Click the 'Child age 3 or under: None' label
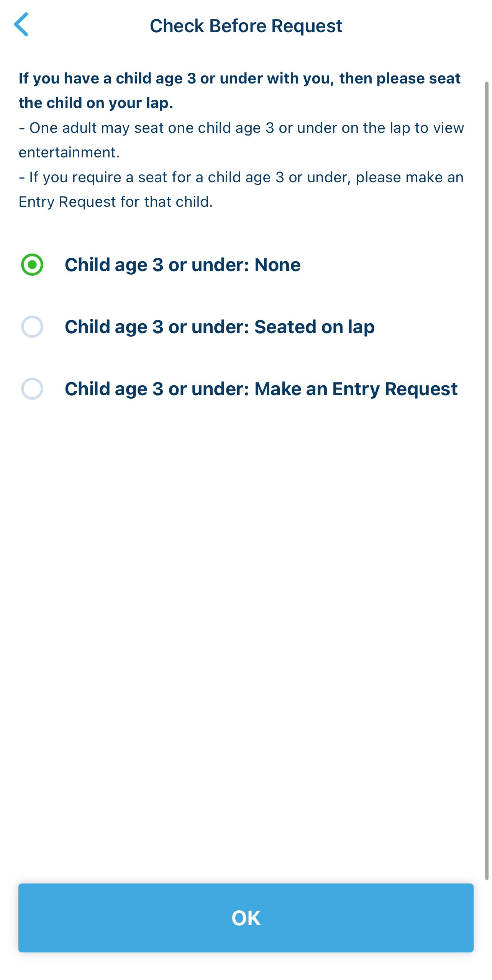The height and width of the screenshot is (980, 492). click(182, 265)
